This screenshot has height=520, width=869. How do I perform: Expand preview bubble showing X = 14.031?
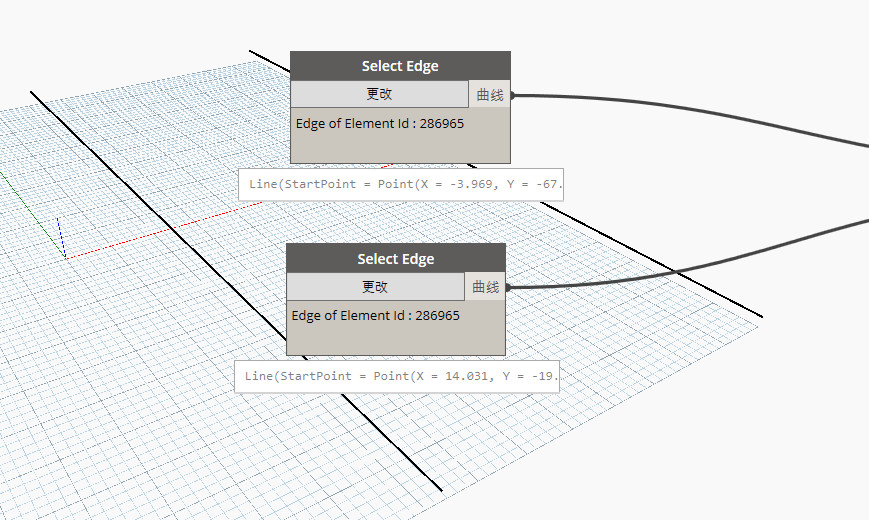tap(397, 377)
